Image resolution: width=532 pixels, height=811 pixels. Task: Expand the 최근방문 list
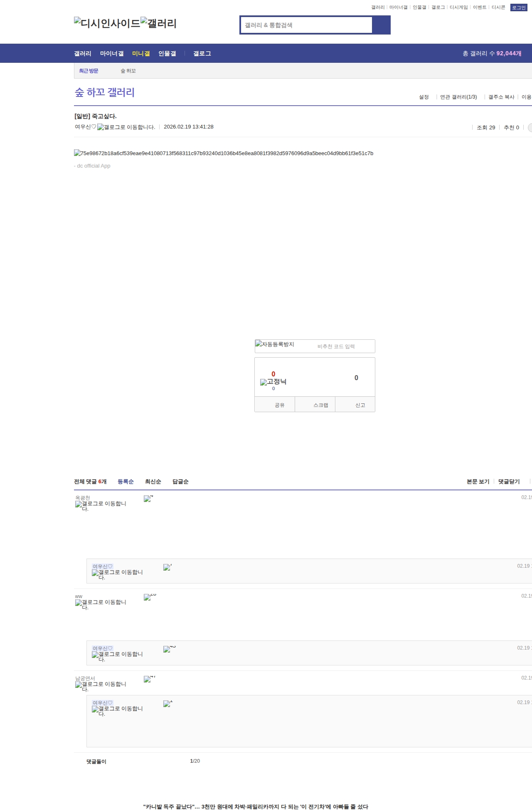click(89, 71)
